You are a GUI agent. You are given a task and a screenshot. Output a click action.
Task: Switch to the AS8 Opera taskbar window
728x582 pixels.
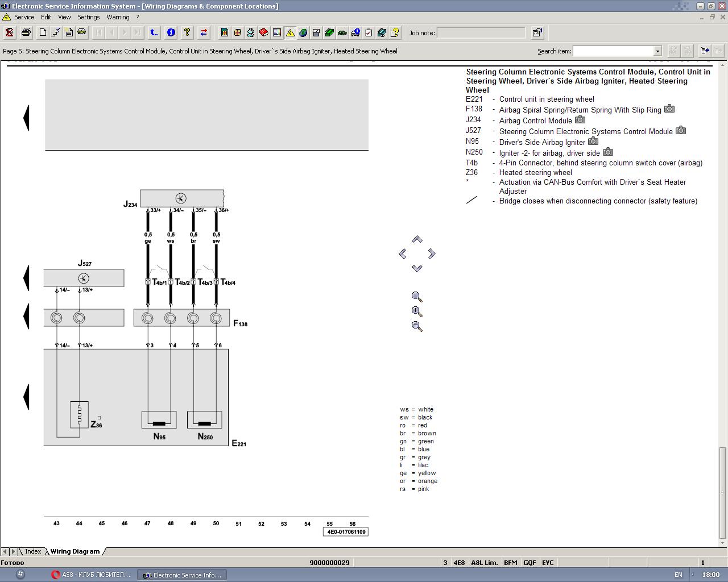click(x=91, y=575)
